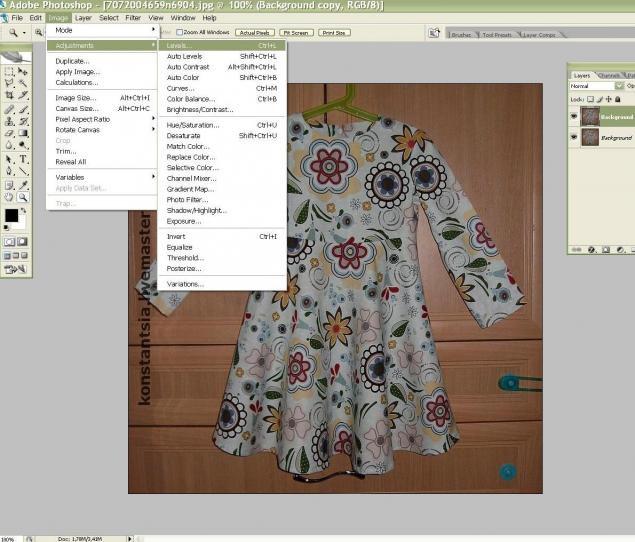The width and height of the screenshot is (635, 542).
Task: Select the Type tool
Action: tap(23, 159)
